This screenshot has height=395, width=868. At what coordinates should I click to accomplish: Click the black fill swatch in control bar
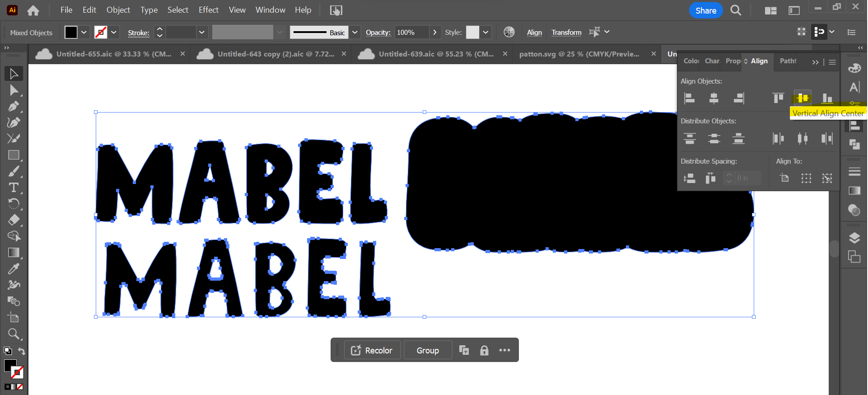click(x=71, y=33)
